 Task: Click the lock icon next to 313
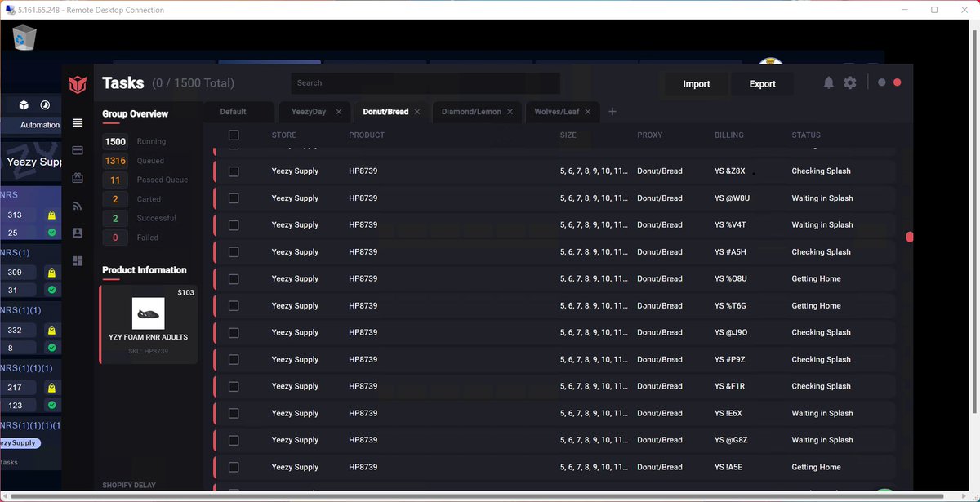(51, 215)
